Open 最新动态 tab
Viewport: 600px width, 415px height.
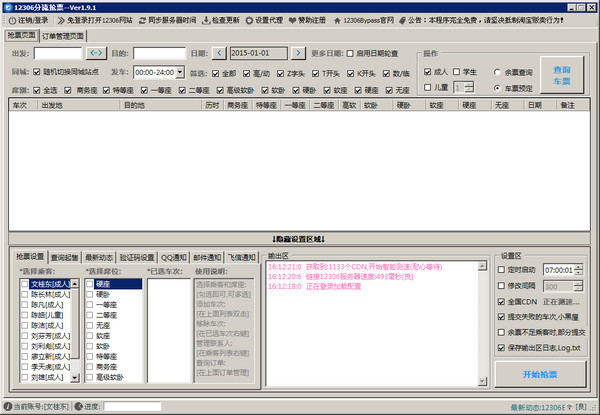pos(99,258)
